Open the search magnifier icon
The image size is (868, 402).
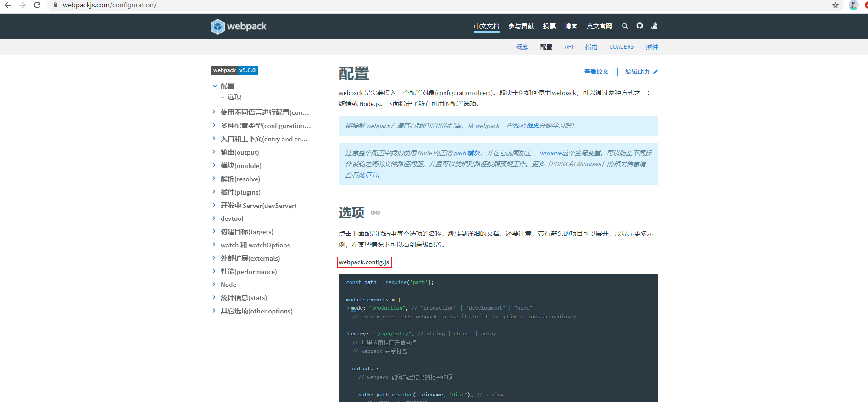tap(625, 27)
